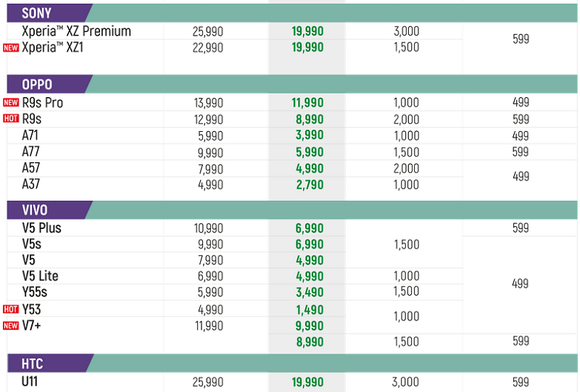Click green price 11,990 for R9s Pro
The image size is (580, 392).
[x=307, y=102]
